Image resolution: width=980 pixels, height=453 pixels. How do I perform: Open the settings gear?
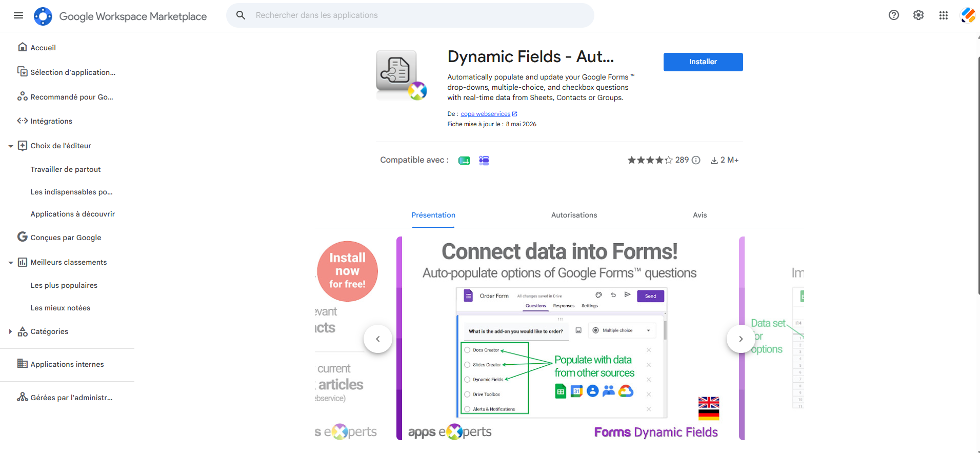pos(918,15)
